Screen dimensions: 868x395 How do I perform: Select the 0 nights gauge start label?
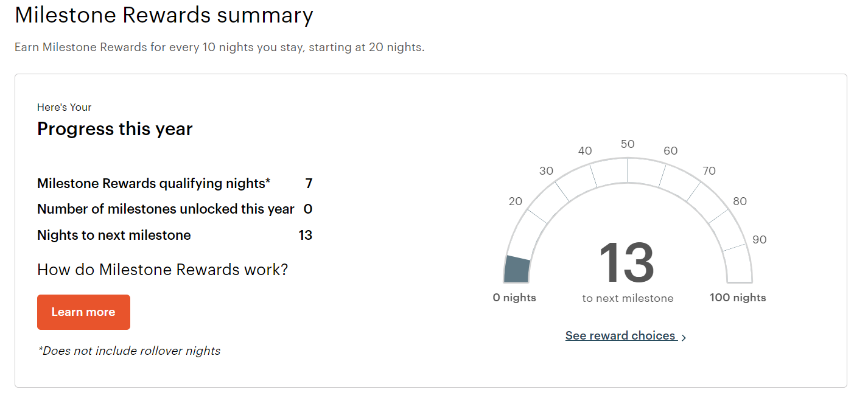click(x=514, y=298)
